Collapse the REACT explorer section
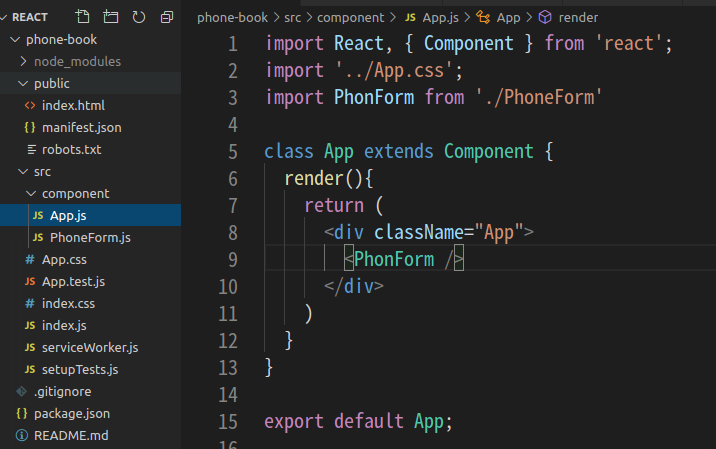The image size is (716, 449). click(x=4, y=17)
